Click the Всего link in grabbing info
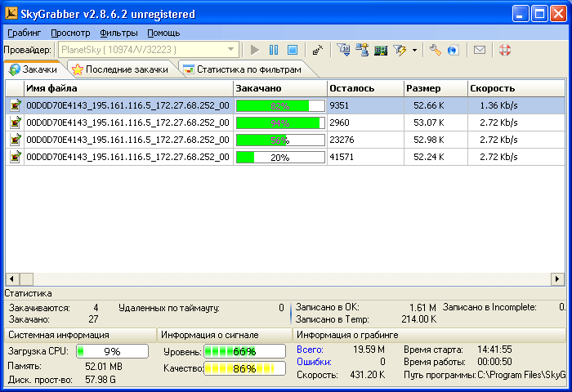This screenshot has height=392, width=572. click(310, 350)
